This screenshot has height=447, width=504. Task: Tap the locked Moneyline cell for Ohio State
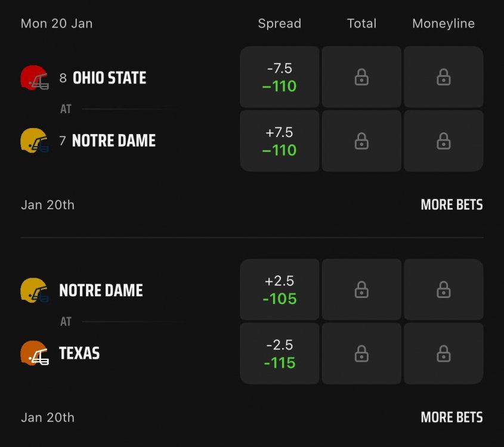[x=443, y=77]
